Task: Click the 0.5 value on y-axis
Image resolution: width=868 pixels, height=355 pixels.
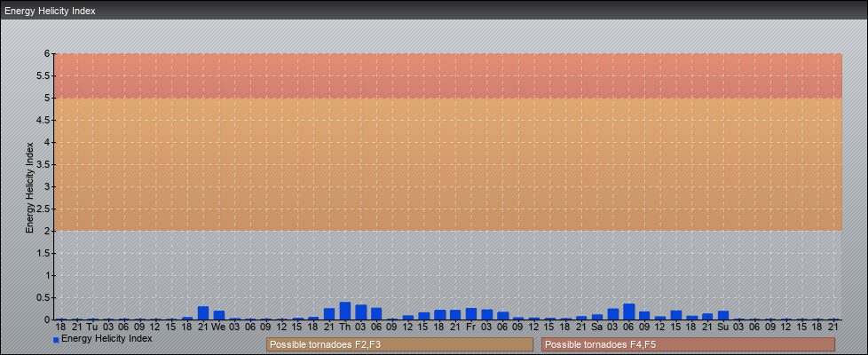Action: click(x=43, y=297)
